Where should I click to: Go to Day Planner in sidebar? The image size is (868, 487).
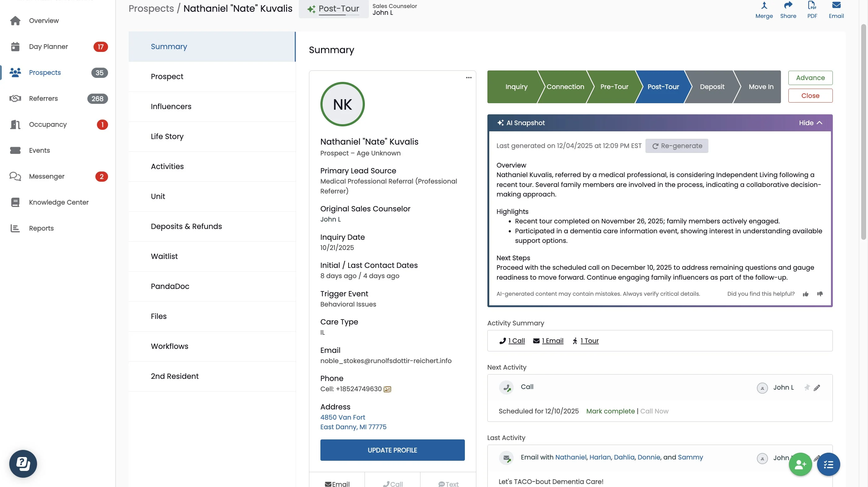coord(48,47)
